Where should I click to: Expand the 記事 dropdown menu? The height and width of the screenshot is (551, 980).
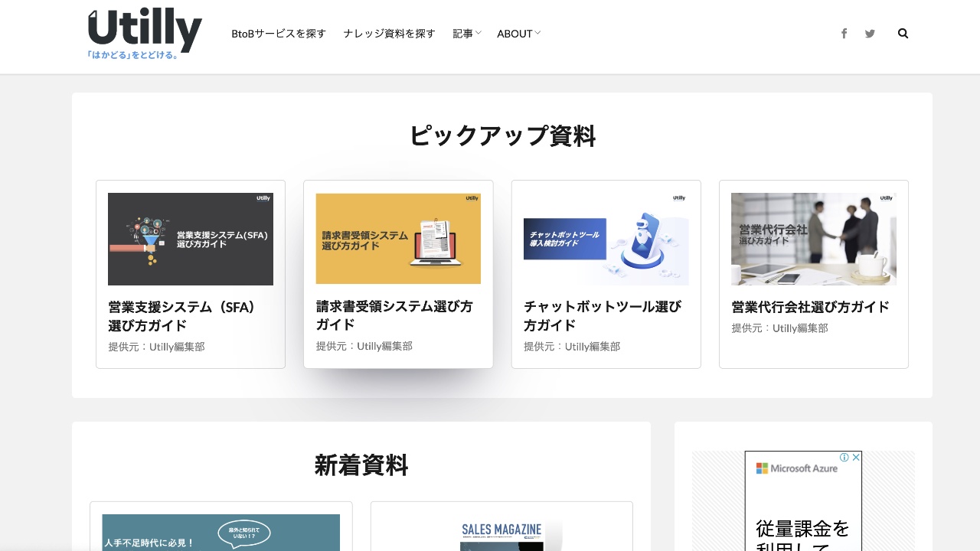click(466, 34)
